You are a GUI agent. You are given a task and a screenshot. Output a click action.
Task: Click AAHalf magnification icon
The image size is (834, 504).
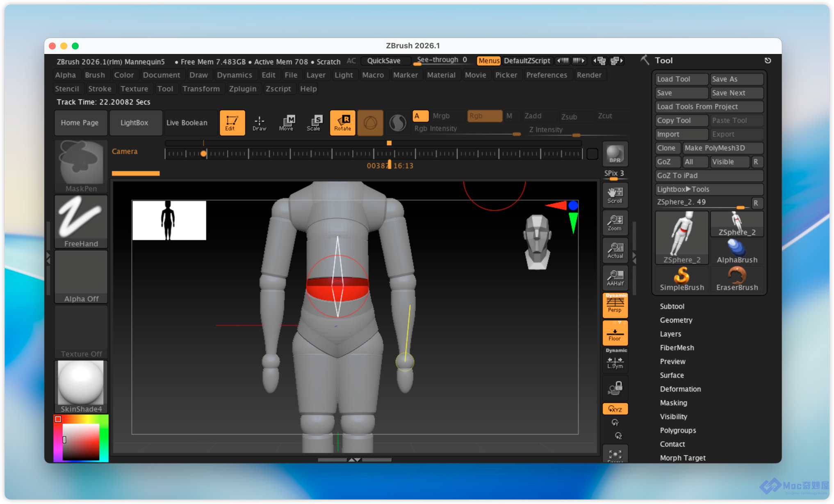click(x=615, y=278)
